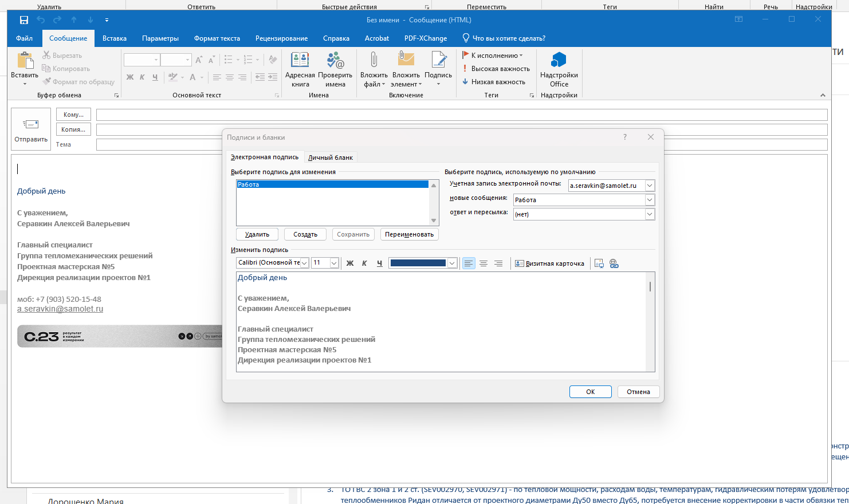Undo the last action in the quick access toolbar
Image resolution: width=849 pixels, height=504 pixels.
[41, 20]
